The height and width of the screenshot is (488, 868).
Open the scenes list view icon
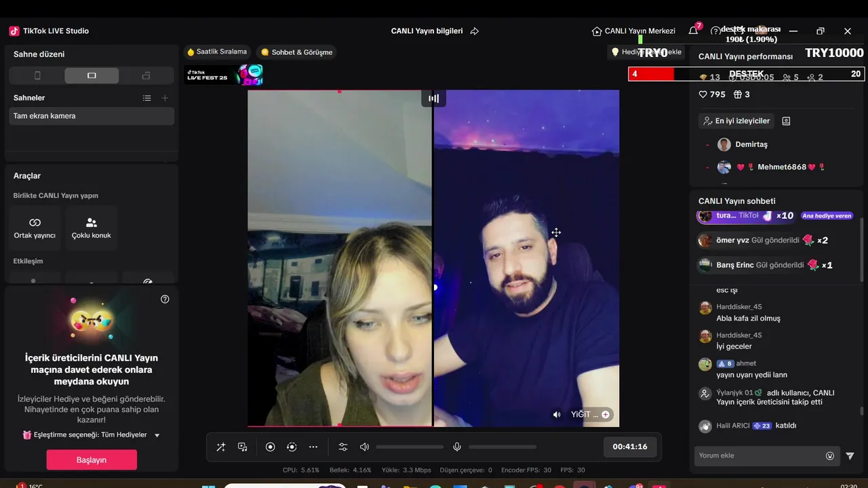(146, 98)
